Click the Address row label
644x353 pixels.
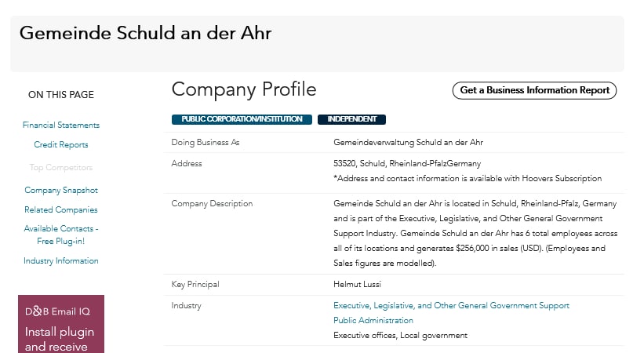(187, 163)
